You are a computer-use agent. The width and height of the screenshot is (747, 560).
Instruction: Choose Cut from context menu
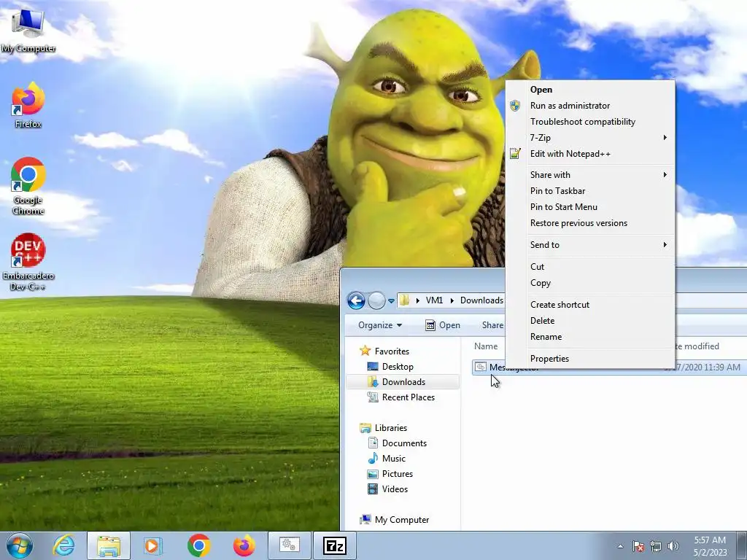(x=589, y=267)
